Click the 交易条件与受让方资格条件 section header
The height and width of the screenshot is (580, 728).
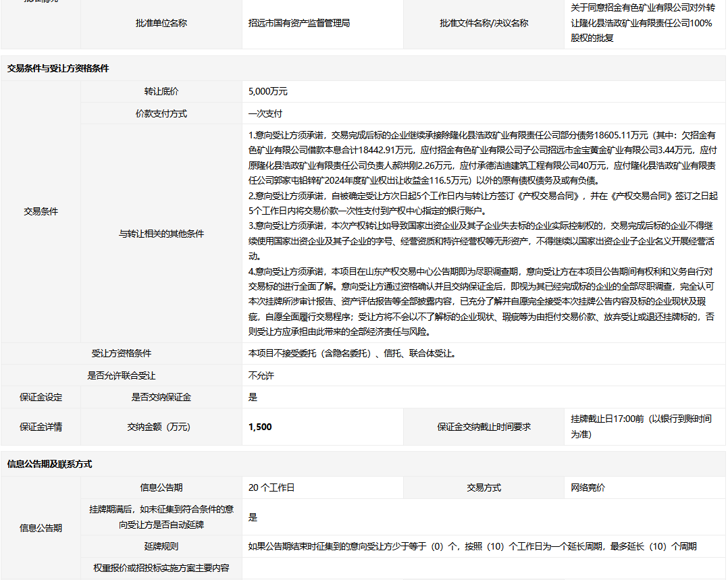pos(58,68)
